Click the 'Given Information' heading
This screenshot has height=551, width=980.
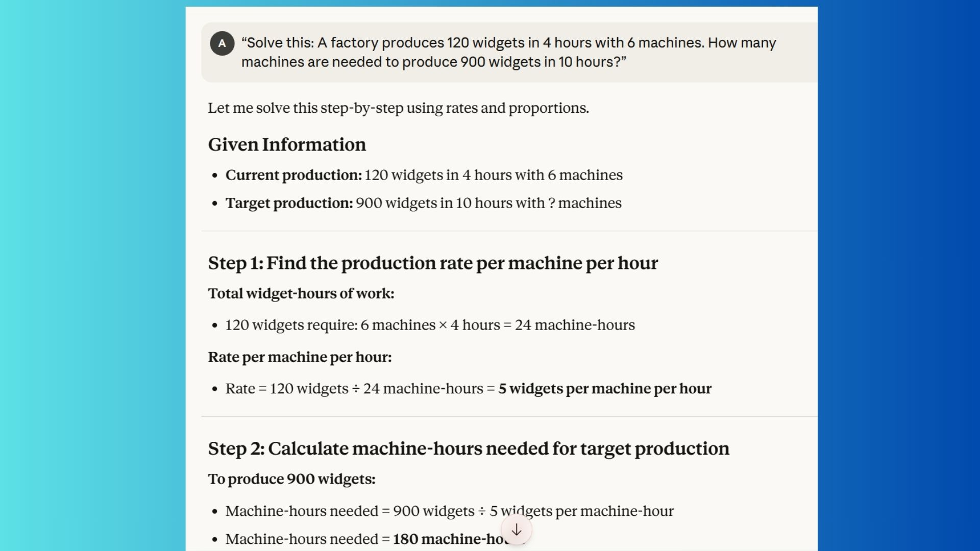[x=287, y=144]
